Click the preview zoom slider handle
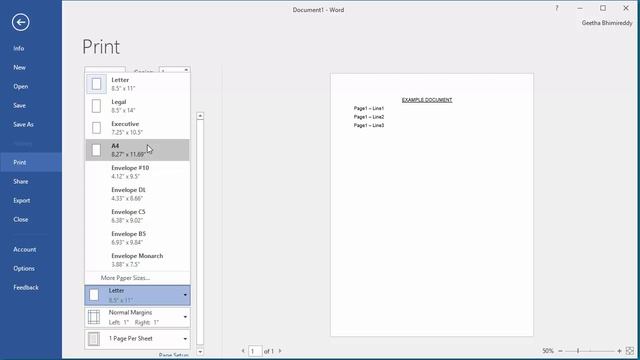The image size is (640, 360). click(578, 351)
